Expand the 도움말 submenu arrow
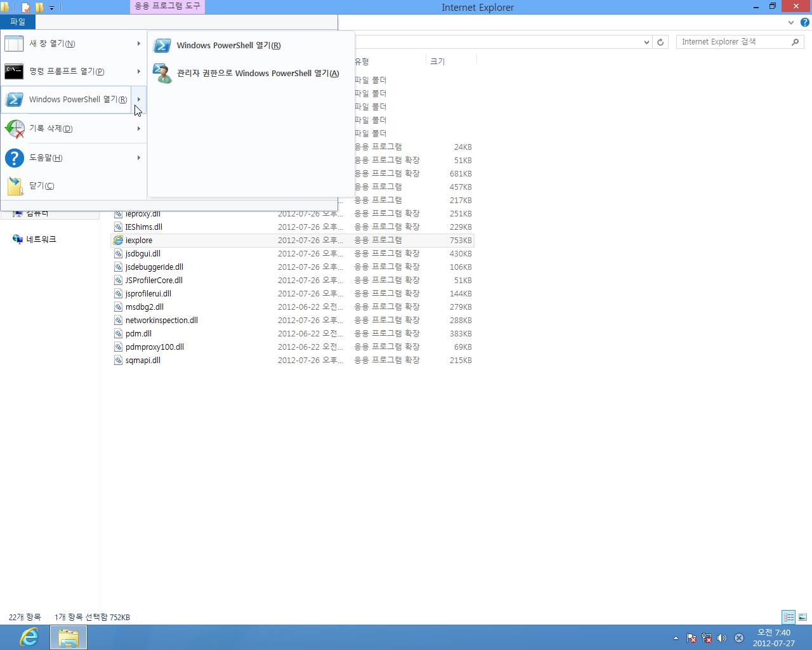The height and width of the screenshot is (650, 812). click(138, 157)
